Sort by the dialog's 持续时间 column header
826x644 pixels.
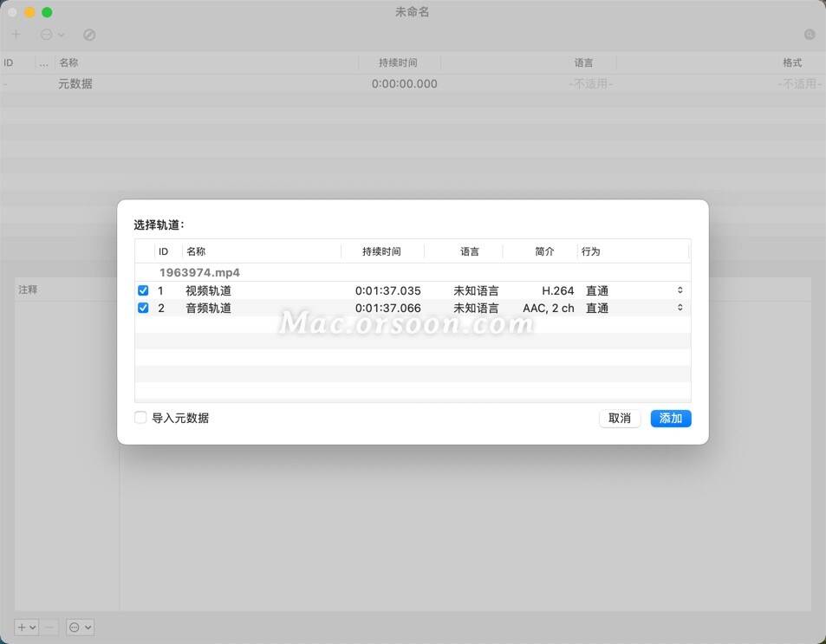[382, 251]
